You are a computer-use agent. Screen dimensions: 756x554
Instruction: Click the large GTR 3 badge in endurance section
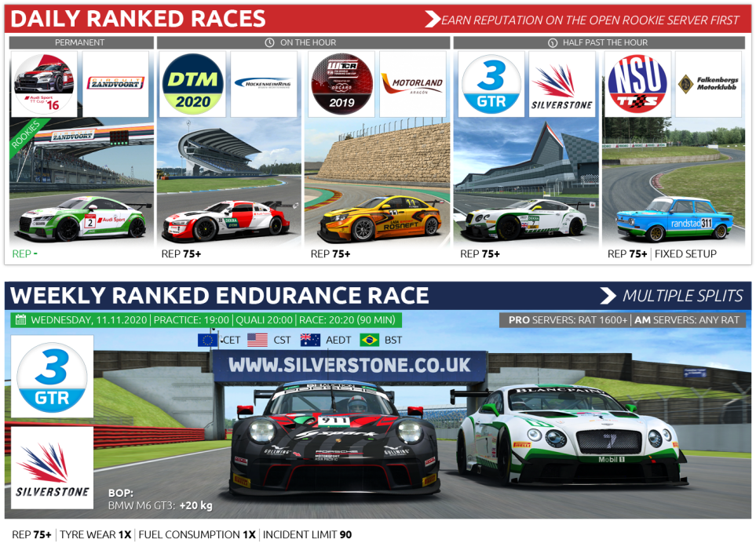[53, 377]
